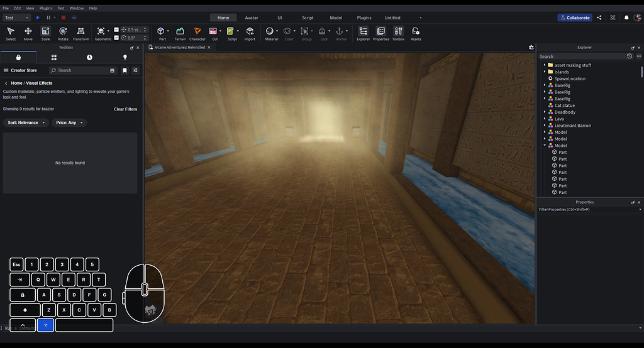
Task: Click the Explorer vertical scrollbar
Action: pos(641,72)
